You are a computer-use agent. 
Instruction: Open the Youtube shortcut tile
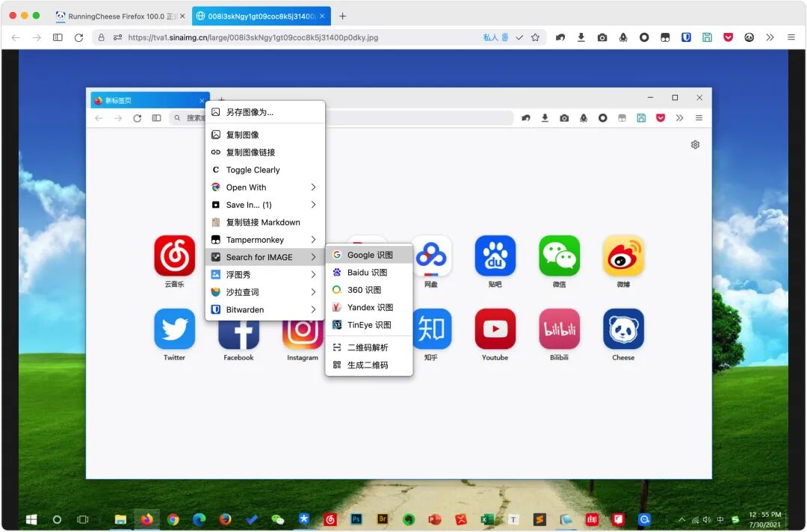point(495,330)
